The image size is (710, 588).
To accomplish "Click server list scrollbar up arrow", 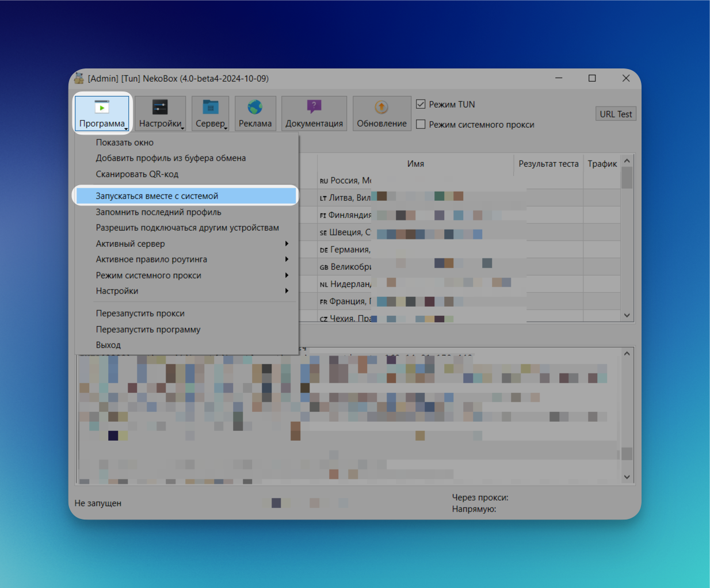I will (627, 160).
